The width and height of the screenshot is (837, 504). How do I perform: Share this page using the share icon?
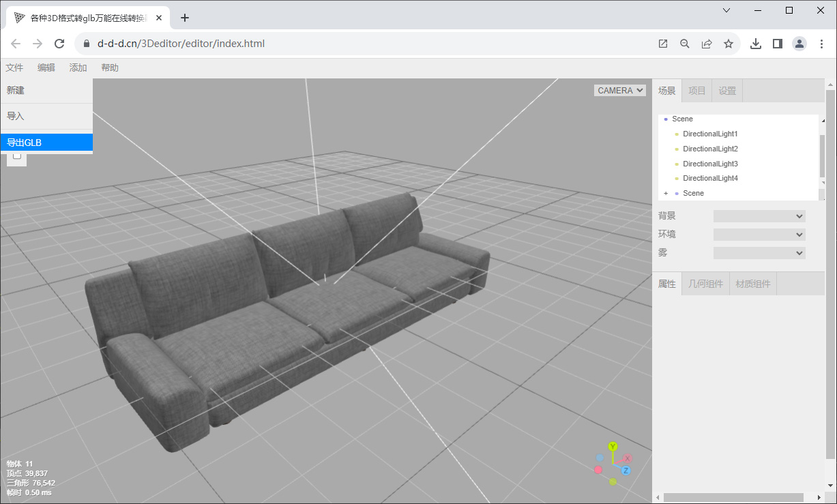click(707, 44)
